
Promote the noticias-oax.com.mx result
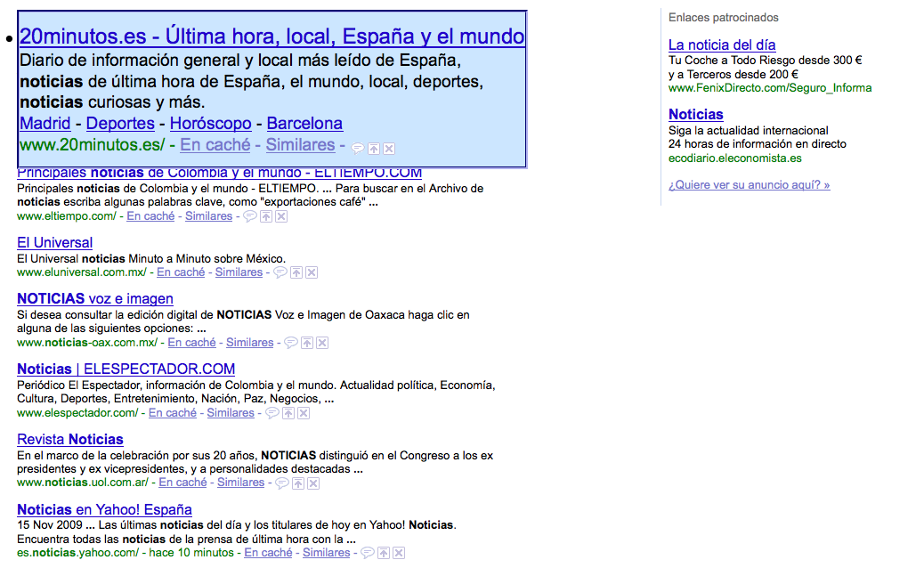[307, 343]
